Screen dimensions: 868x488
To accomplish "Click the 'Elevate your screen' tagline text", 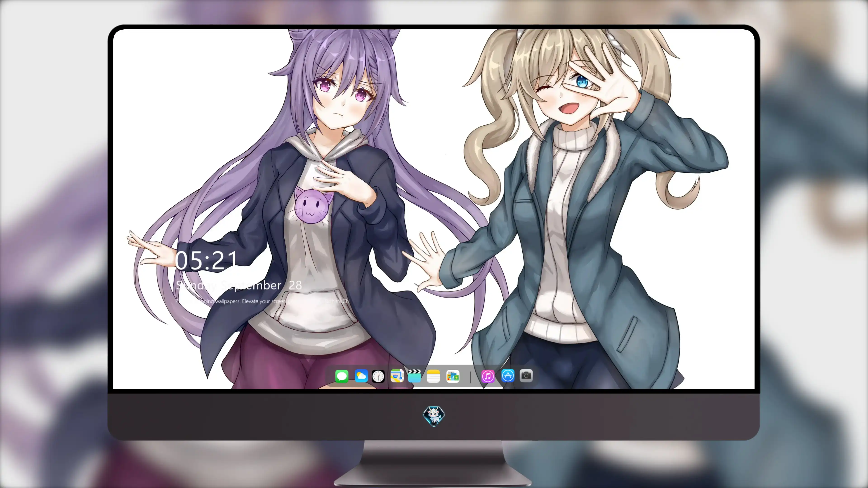I will point(264,301).
